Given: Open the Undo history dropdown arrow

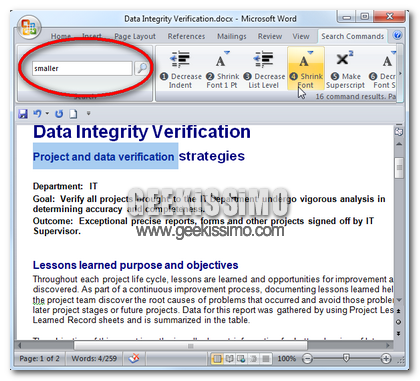Looking at the screenshot, I should tap(47, 113).
